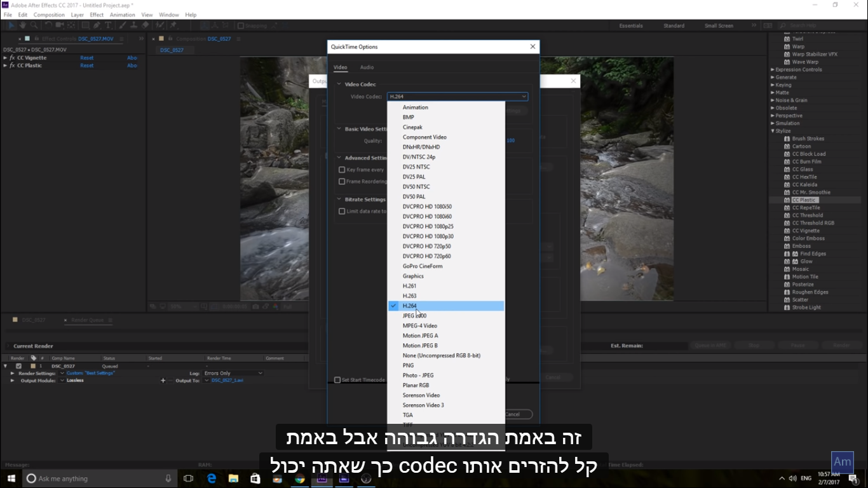Select the Puppet Pin tool
The image size is (868, 488).
point(173,25)
